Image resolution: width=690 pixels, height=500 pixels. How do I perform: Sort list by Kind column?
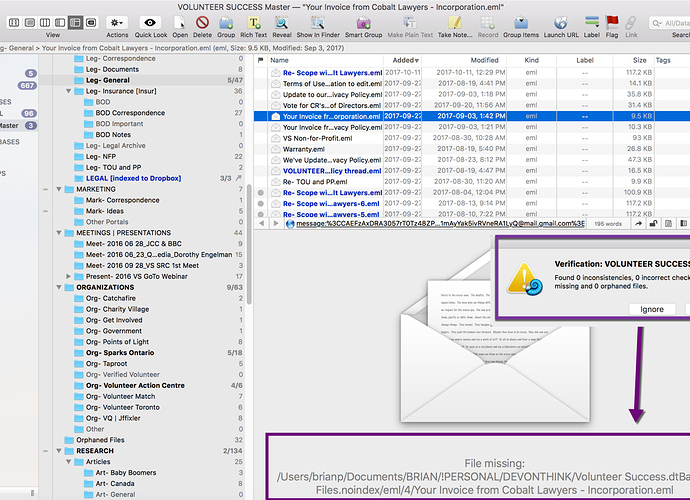532,60
